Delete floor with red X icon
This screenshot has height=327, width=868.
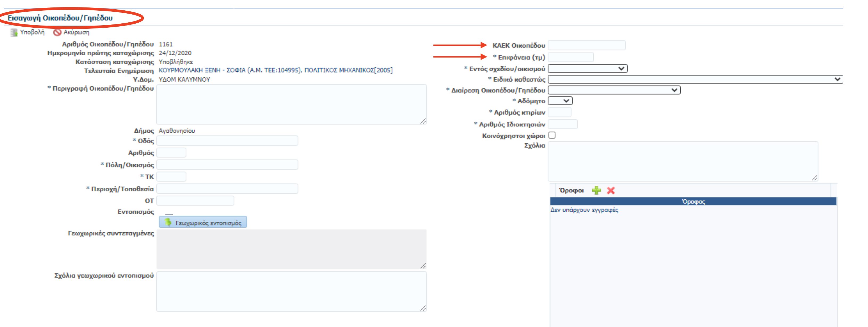tap(611, 190)
